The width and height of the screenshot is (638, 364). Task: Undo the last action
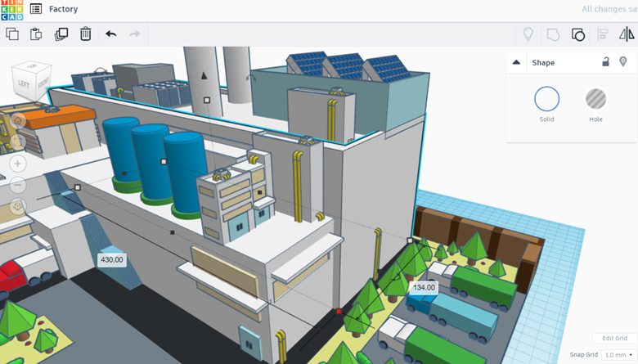(x=110, y=34)
